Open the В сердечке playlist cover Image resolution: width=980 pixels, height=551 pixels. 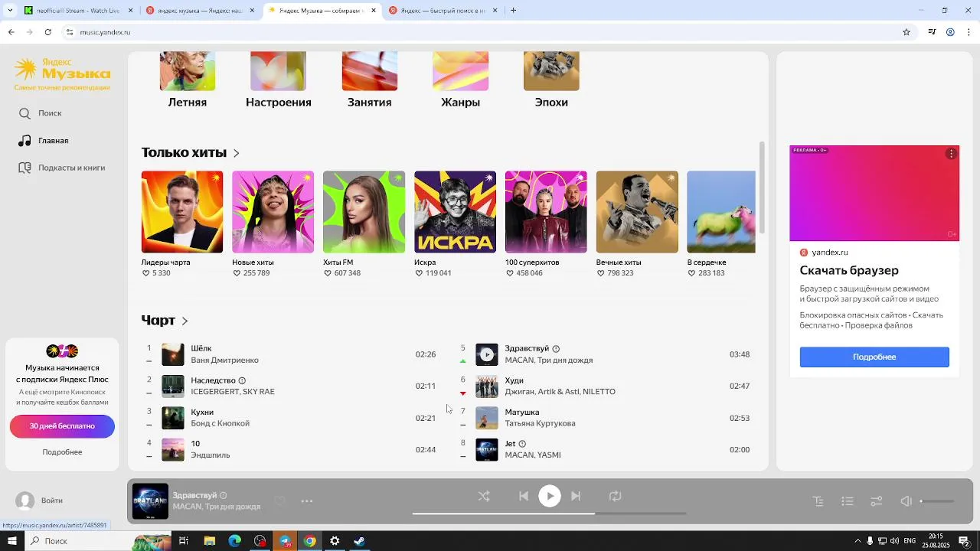tap(721, 212)
